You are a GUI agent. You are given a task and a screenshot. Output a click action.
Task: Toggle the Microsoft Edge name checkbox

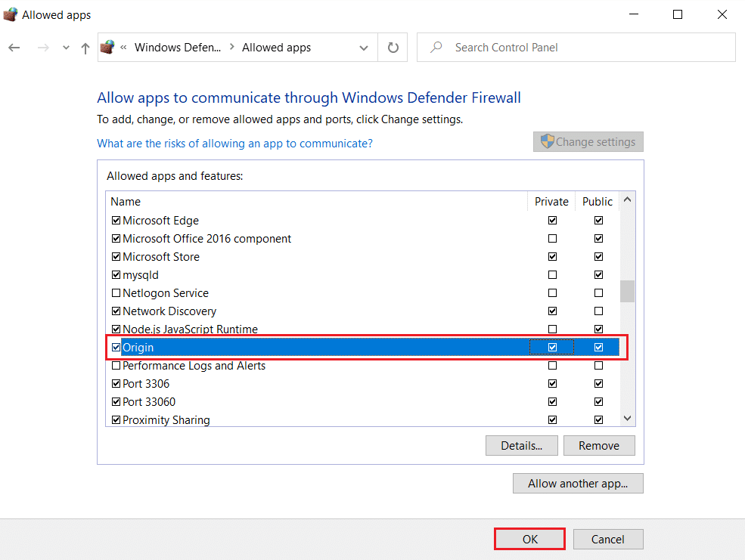click(116, 220)
